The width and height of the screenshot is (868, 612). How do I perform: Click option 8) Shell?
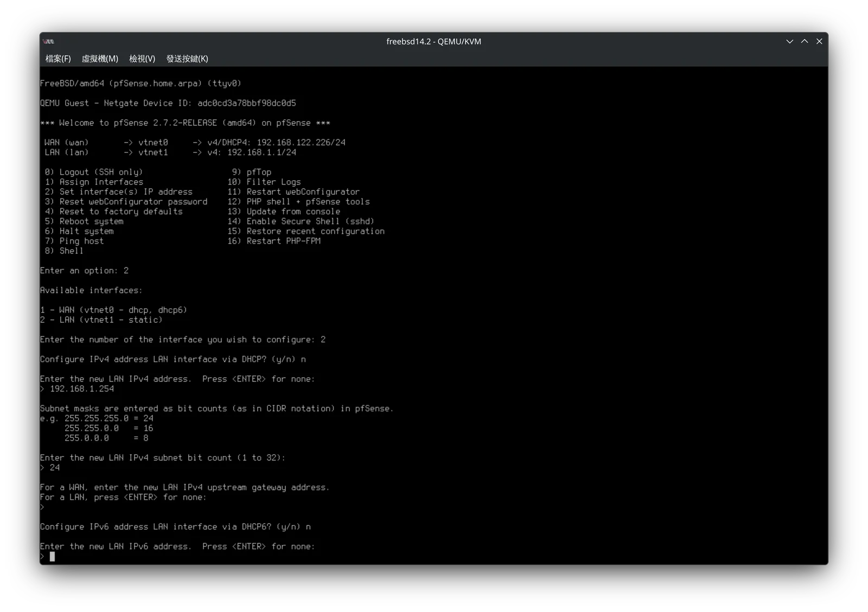(x=64, y=251)
